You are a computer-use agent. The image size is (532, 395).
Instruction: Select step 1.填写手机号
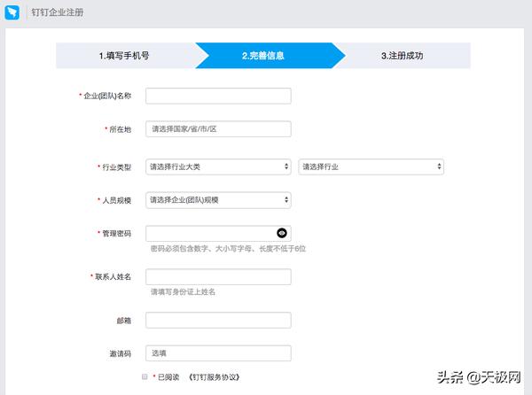coord(124,56)
